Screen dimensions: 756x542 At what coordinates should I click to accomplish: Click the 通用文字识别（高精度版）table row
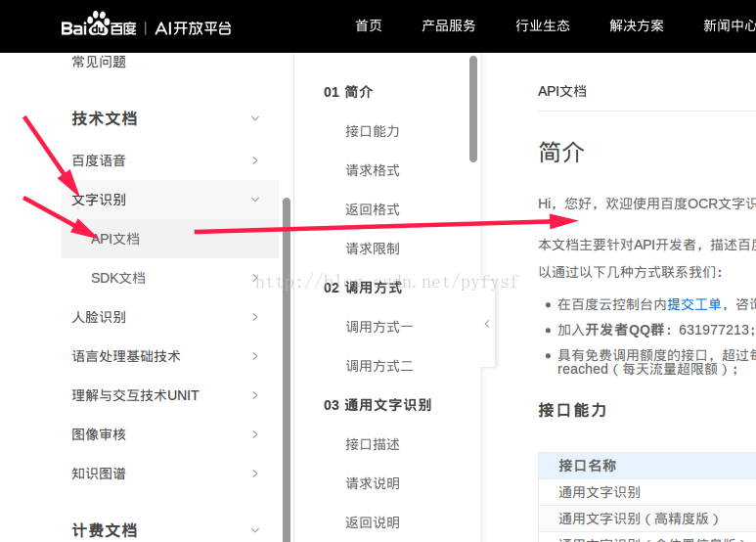coord(646,519)
